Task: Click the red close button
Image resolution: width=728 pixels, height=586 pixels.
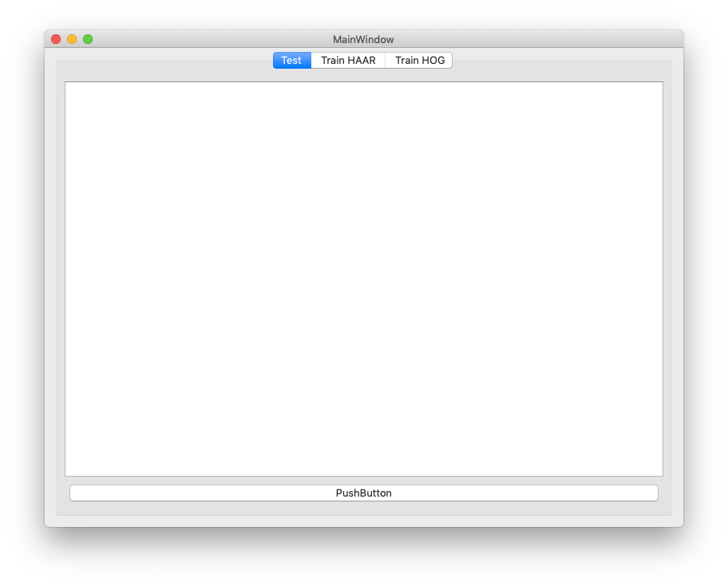Action: pyautogui.click(x=55, y=38)
